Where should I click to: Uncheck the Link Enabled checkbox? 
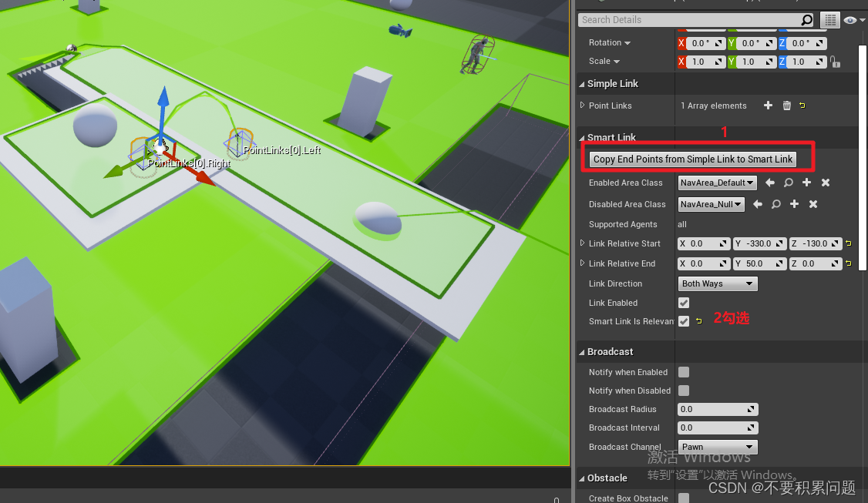point(683,303)
